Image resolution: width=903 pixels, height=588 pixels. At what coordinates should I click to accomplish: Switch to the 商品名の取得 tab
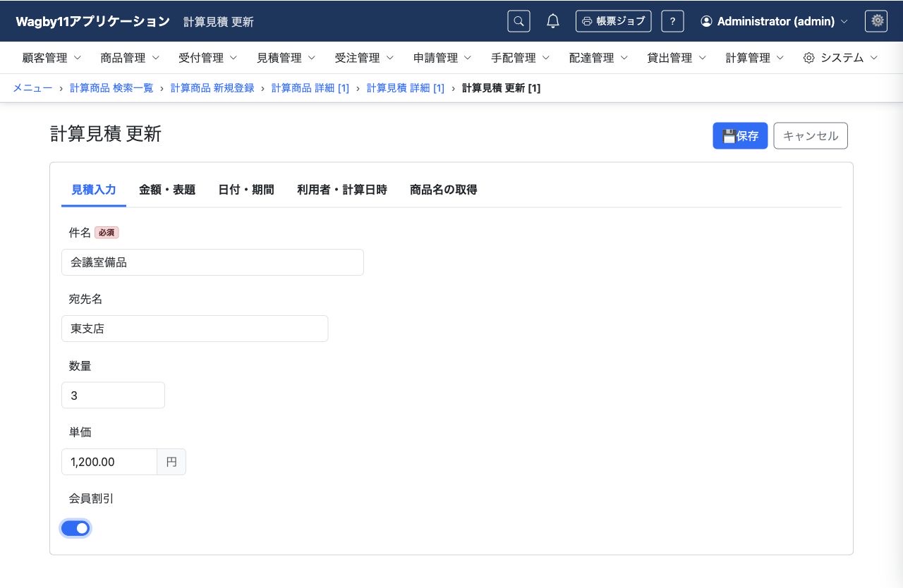444,190
